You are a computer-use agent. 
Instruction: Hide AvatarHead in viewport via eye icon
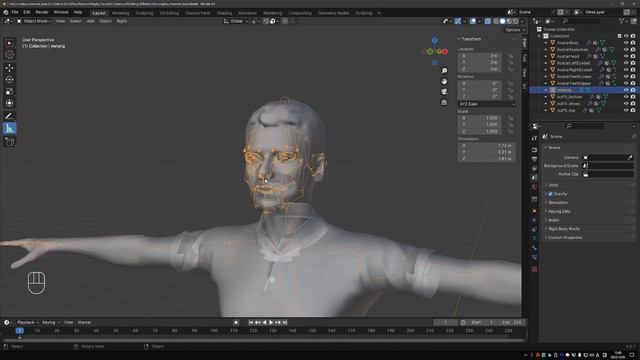[626, 56]
